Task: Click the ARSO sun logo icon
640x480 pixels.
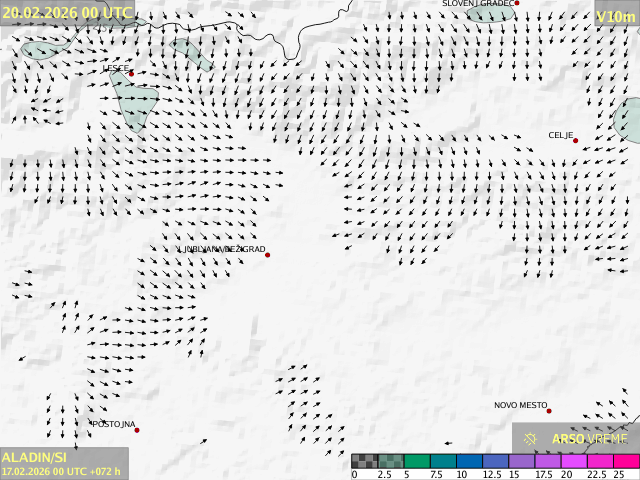Action: (530, 438)
